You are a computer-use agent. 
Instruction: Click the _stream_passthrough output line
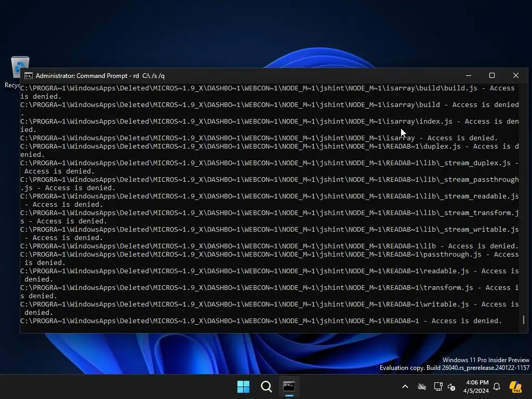click(x=270, y=179)
